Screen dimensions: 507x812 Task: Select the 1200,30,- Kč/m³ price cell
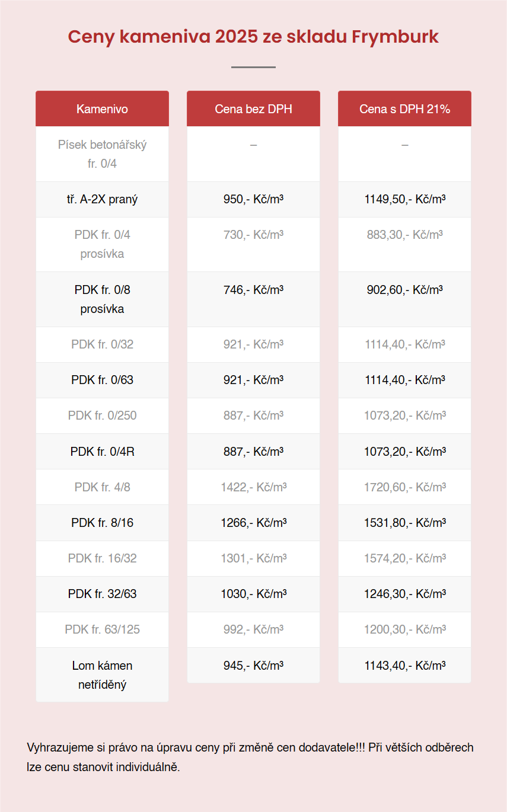coord(404,629)
